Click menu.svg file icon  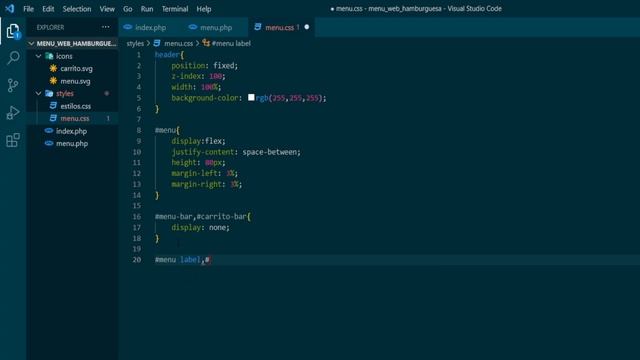(53, 81)
